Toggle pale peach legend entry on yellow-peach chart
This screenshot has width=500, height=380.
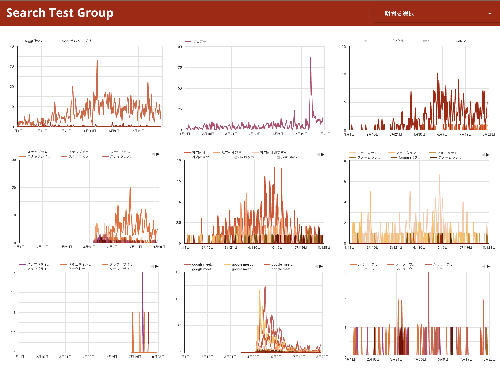(x=363, y=153)
